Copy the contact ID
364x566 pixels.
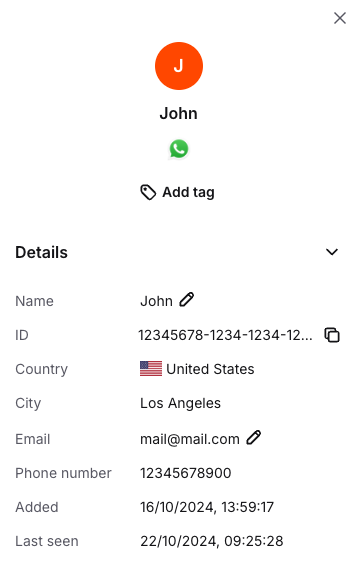tap(332, 335)
